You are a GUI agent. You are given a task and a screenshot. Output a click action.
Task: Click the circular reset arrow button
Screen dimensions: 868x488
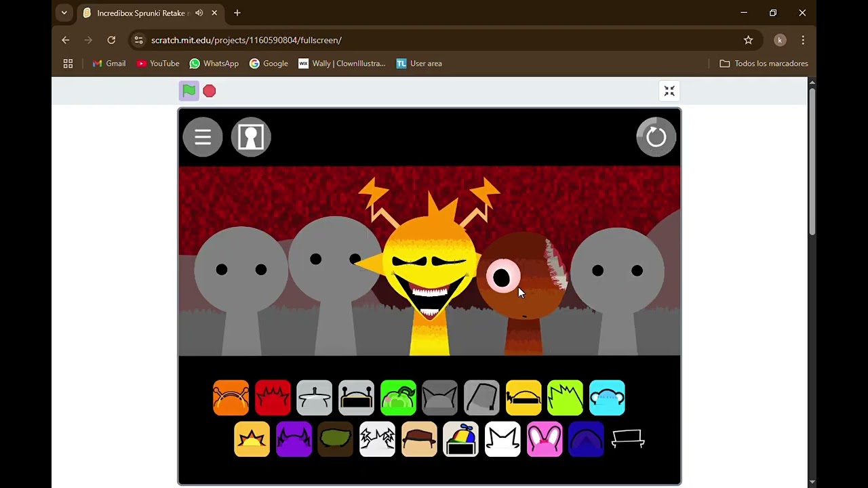pos(656,137)
